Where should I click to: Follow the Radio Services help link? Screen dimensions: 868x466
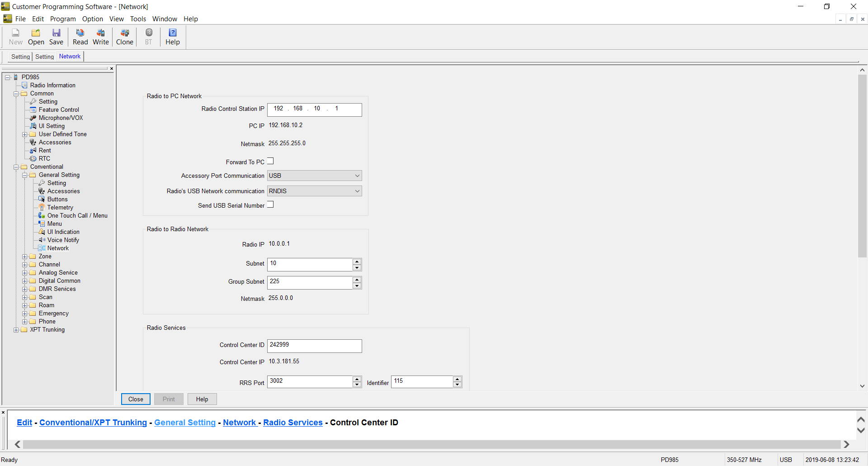292,423
